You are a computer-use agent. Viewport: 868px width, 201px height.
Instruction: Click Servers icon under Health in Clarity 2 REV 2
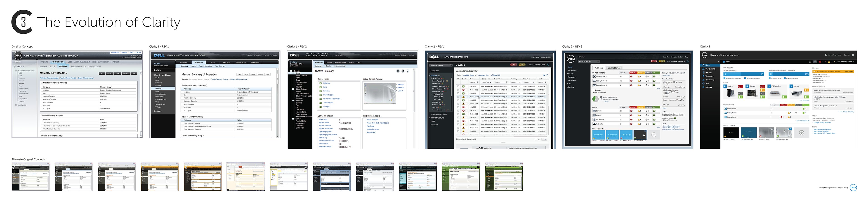(x=594, y=111)
